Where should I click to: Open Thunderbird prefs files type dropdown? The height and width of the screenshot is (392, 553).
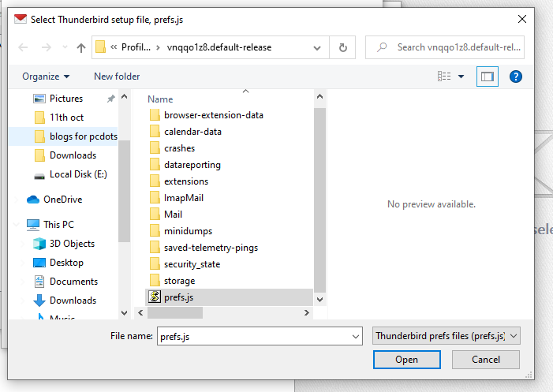(x=447, y=336)
